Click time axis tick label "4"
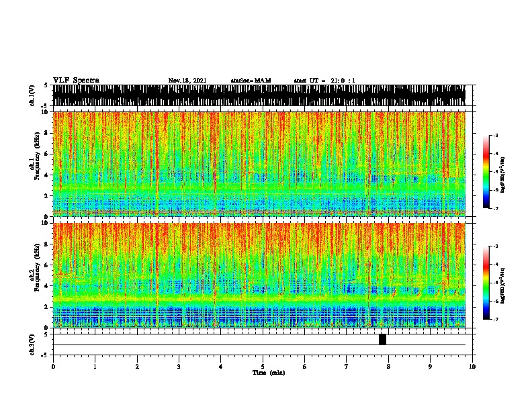The height and width of the screenshot is (411, 532). 221,366
